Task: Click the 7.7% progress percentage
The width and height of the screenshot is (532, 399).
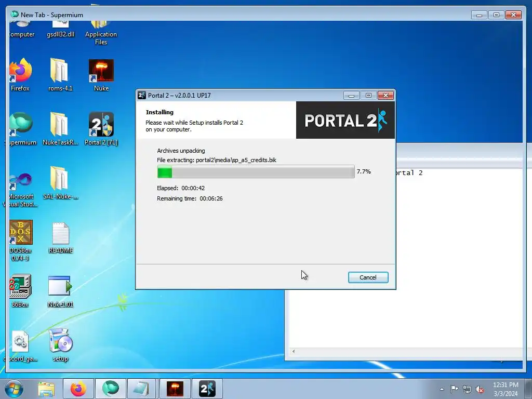Action: 364,171
